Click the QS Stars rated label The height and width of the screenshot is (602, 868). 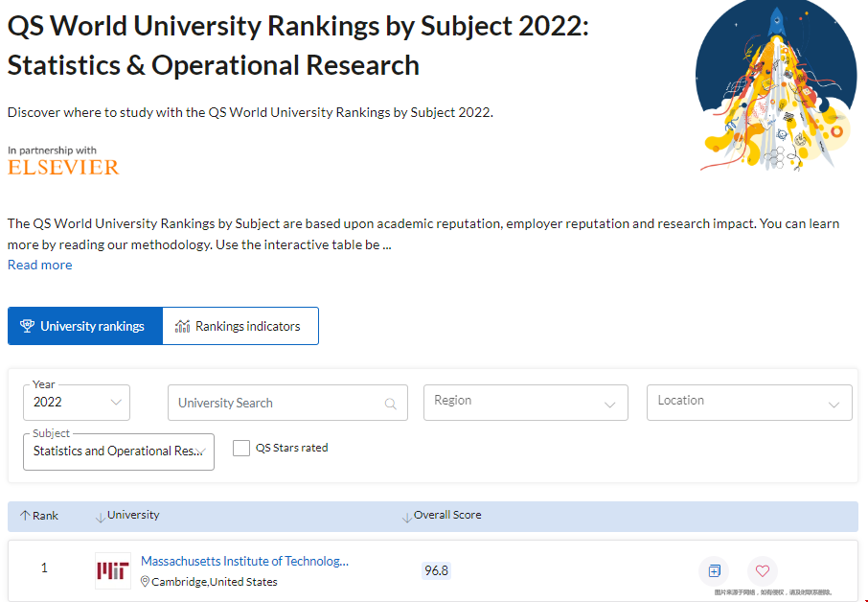tap(292, 448)
